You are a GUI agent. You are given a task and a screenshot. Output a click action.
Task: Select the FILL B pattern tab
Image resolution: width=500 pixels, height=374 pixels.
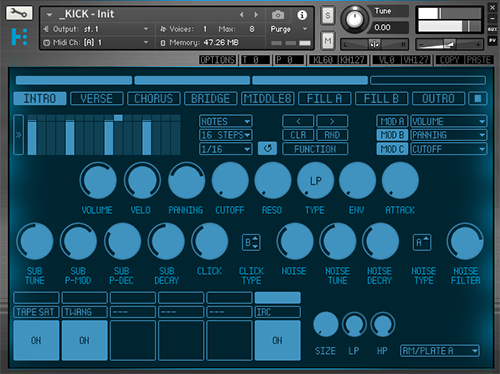tap(382, 99)
